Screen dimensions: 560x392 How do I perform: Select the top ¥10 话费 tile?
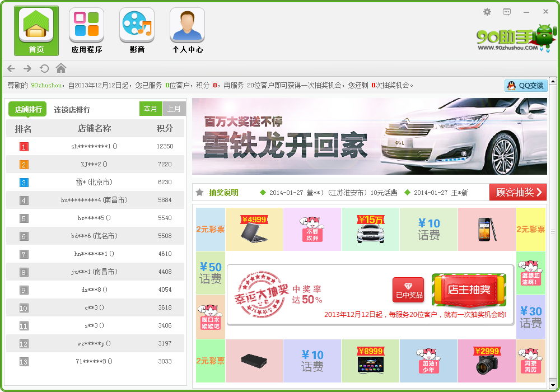[428, 229]
